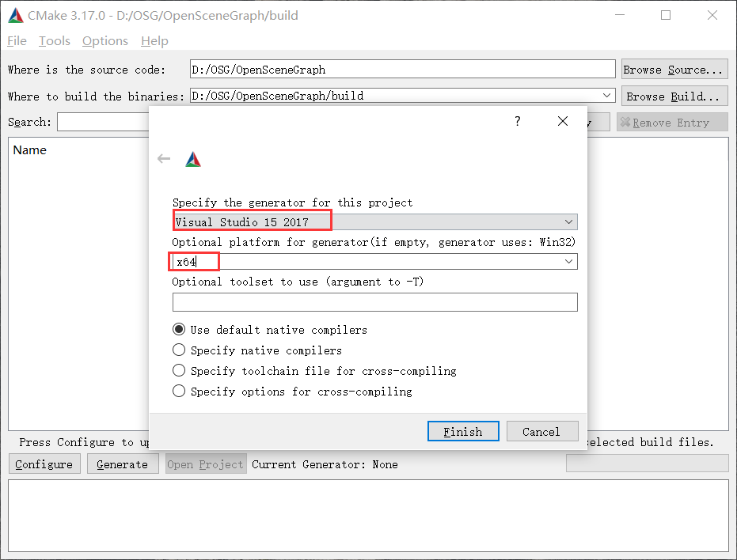Select Specify native compilers option

pyautogui.click(x=179, y=350)
